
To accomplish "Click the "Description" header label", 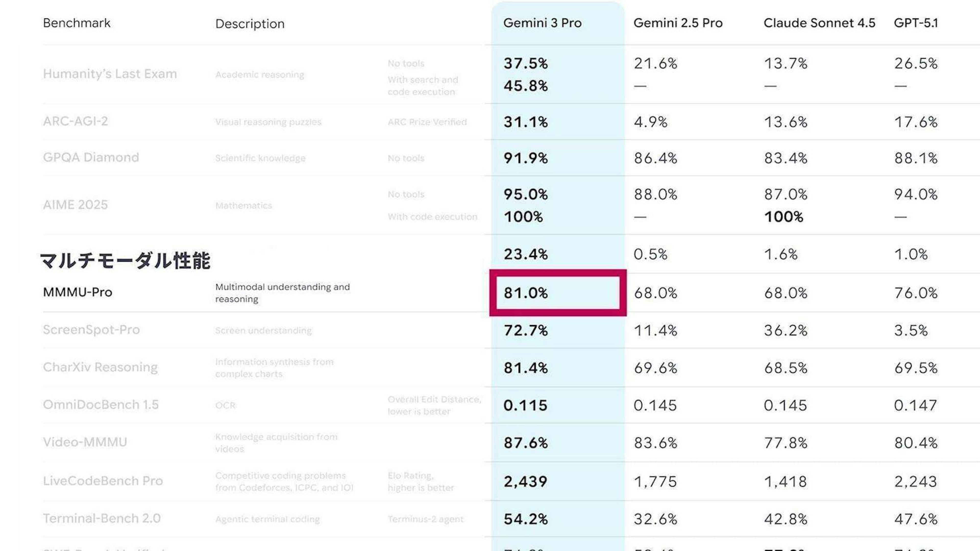I will (x=250, y=23).
